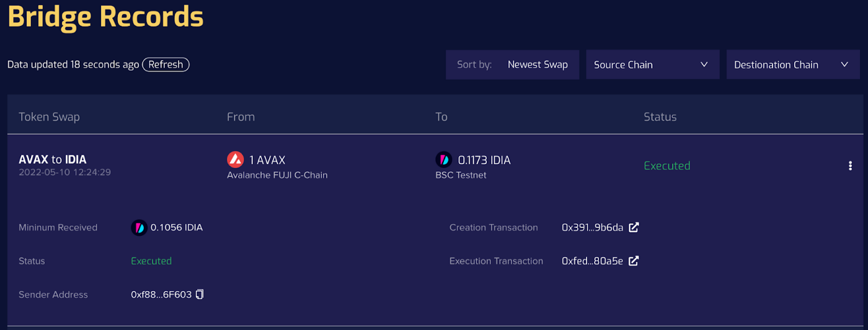
Task: Click the Destionation Chain chevron arrow
Action: pyautogui.click(x=844, y=64)
